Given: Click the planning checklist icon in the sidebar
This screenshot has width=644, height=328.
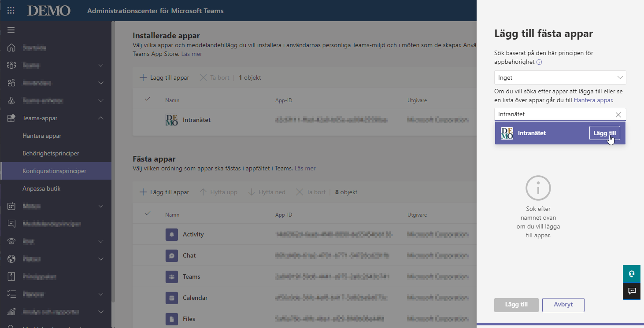Looking at the screenshot, I should [x=12, y=294].
